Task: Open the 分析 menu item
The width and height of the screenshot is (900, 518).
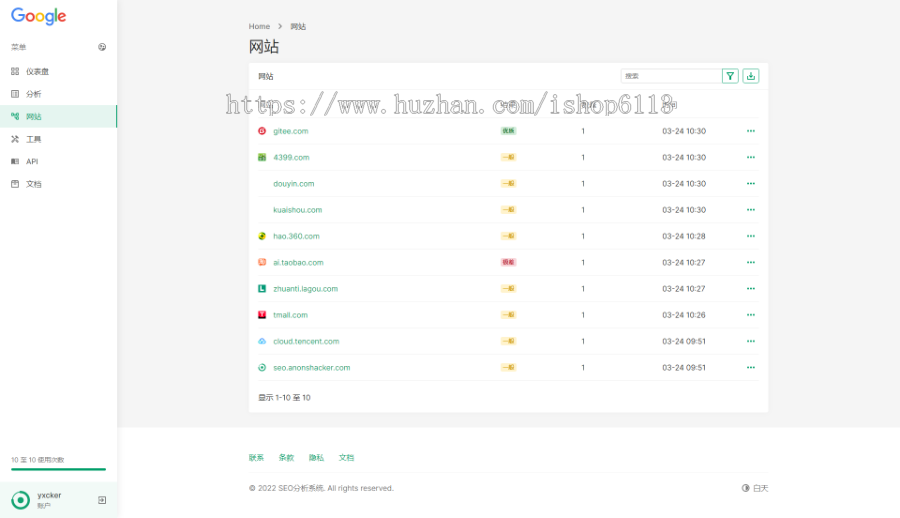Action: tap(59, 94)
